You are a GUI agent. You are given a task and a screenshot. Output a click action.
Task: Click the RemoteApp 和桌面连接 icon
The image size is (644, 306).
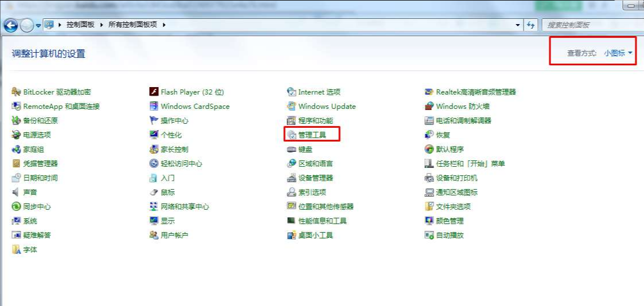[x=17, y=106]
